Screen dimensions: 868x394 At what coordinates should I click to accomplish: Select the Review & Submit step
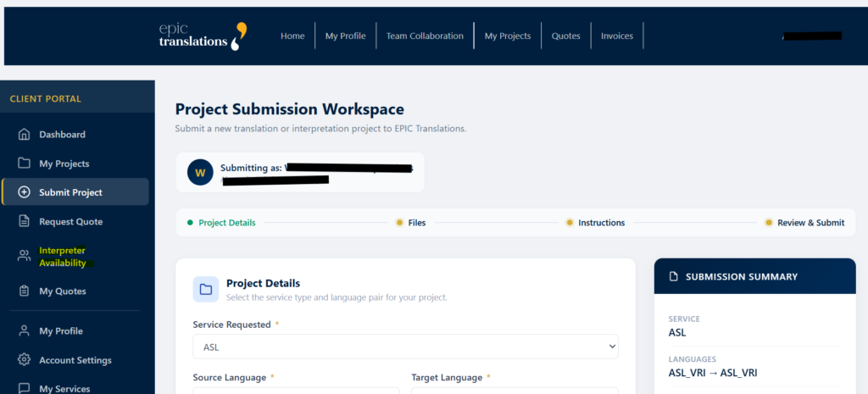pyautogui.click(x=805, y=223)
